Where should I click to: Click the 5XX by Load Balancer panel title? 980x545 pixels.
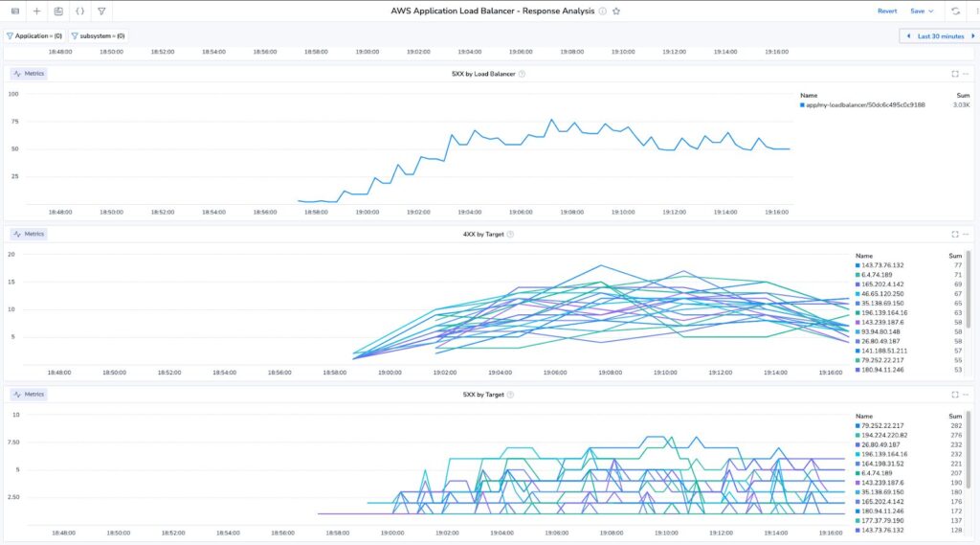(483, 74)
